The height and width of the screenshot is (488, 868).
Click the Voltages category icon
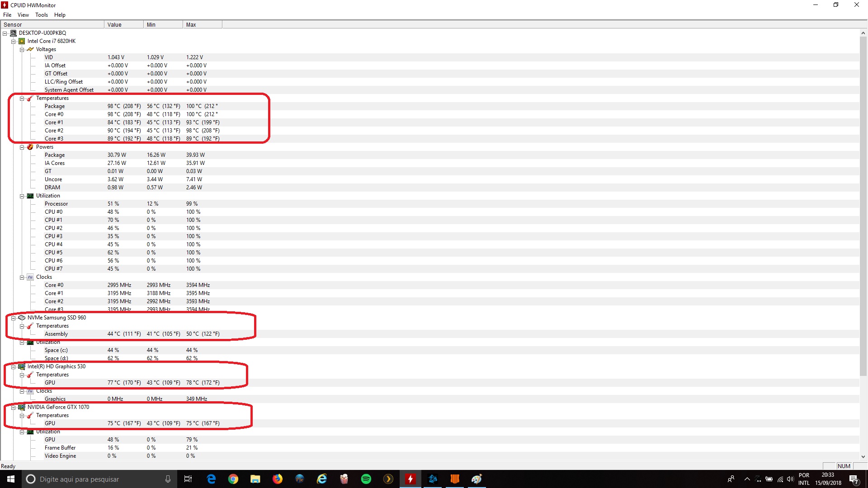30,49
